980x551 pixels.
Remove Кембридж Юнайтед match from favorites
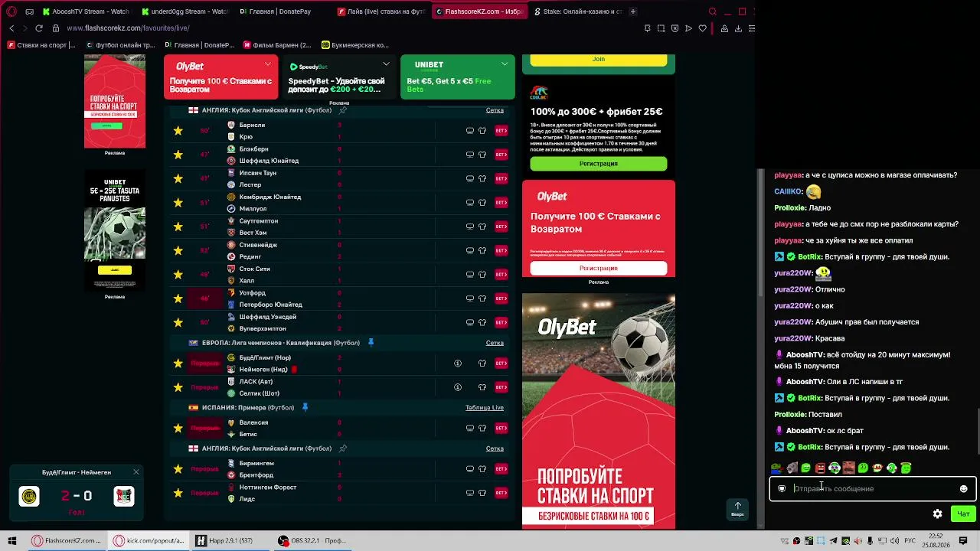click(x=178, y=203)
